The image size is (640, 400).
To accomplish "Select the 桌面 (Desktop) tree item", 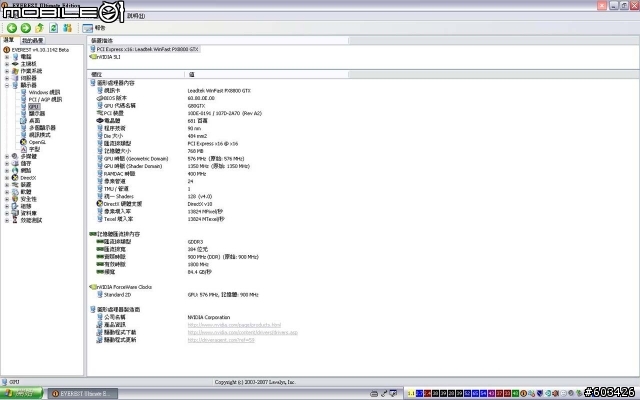I will [34, 120].
